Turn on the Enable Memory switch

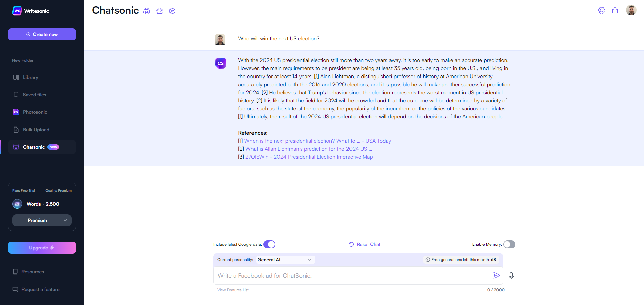(509, 244)
